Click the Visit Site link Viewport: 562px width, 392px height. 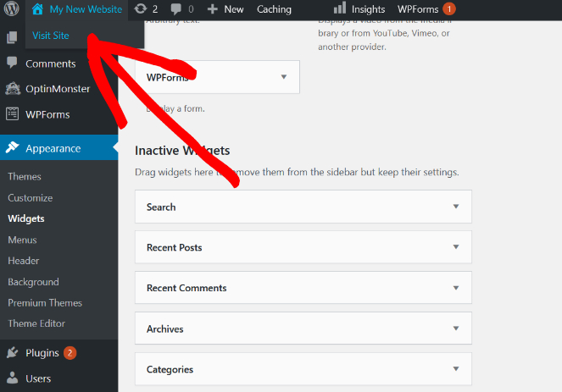coord(51,36)
